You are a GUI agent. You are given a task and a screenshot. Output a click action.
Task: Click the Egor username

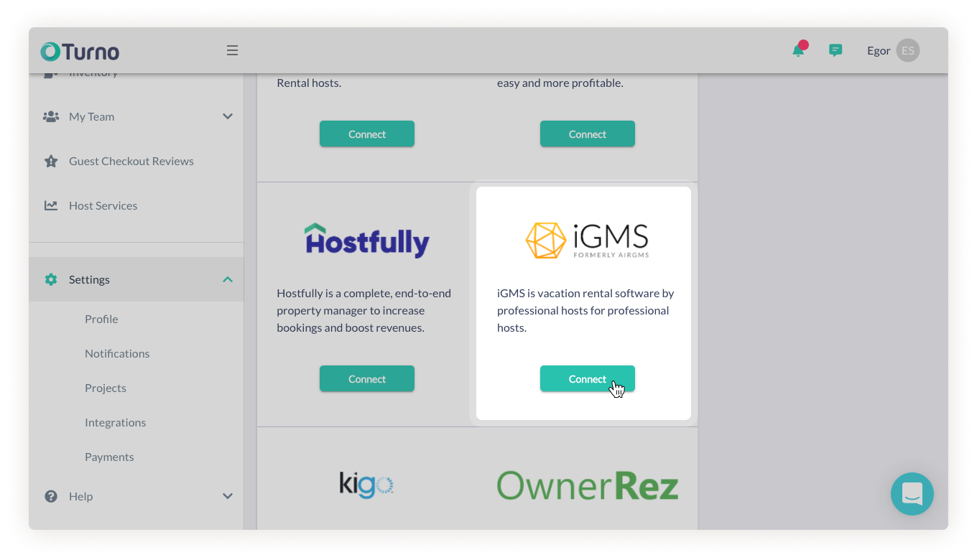(x=879, y=50)
